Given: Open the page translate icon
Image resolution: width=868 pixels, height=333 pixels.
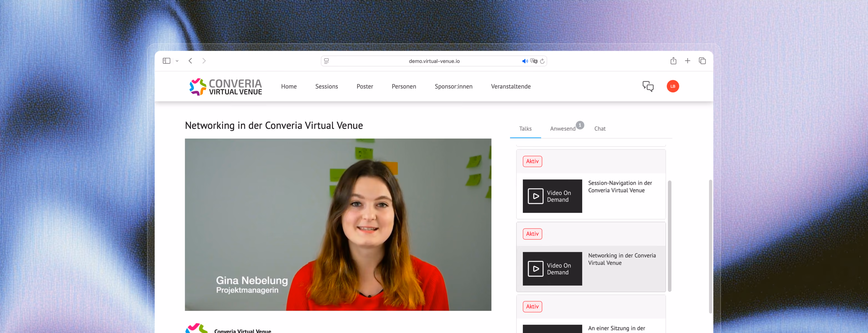Looking at the screenshot, I should pyautogui.click(x=534, y=61).
